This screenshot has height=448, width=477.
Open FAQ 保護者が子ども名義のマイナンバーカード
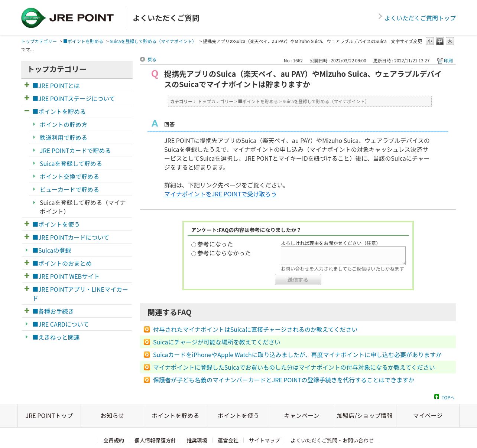[283, 380]
